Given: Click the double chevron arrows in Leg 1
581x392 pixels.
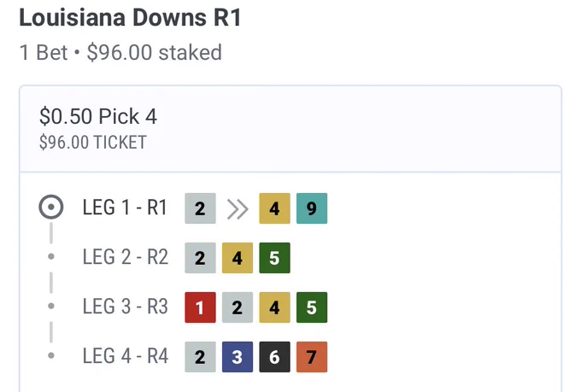Looking at the screenshot, I should 238,209.
